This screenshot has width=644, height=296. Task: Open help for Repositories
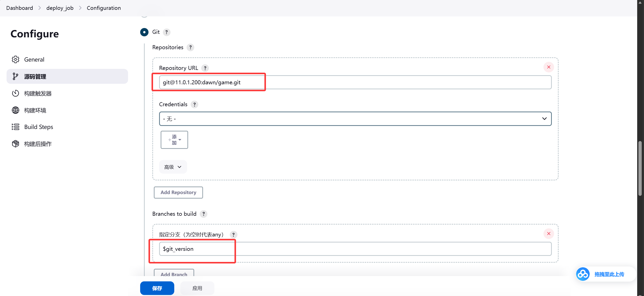[190, 47]
